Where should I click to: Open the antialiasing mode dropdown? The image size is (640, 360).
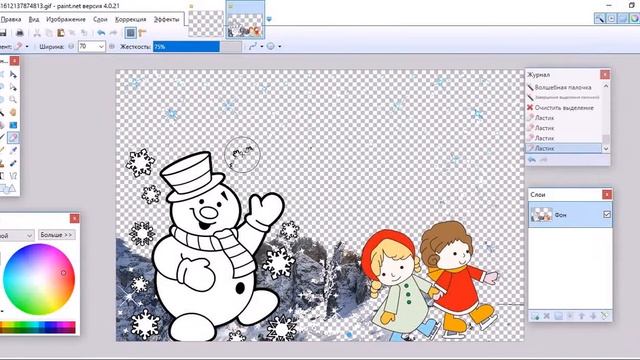[x=255, y=47]
